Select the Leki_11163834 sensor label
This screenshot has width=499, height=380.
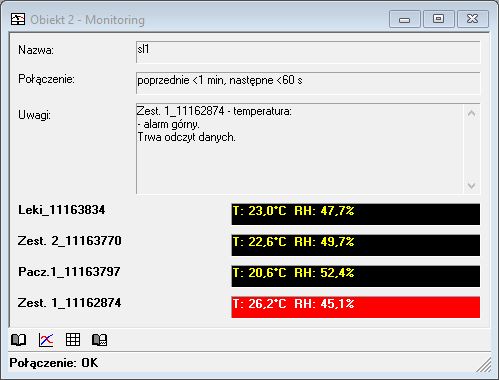(x=62, y=210)
